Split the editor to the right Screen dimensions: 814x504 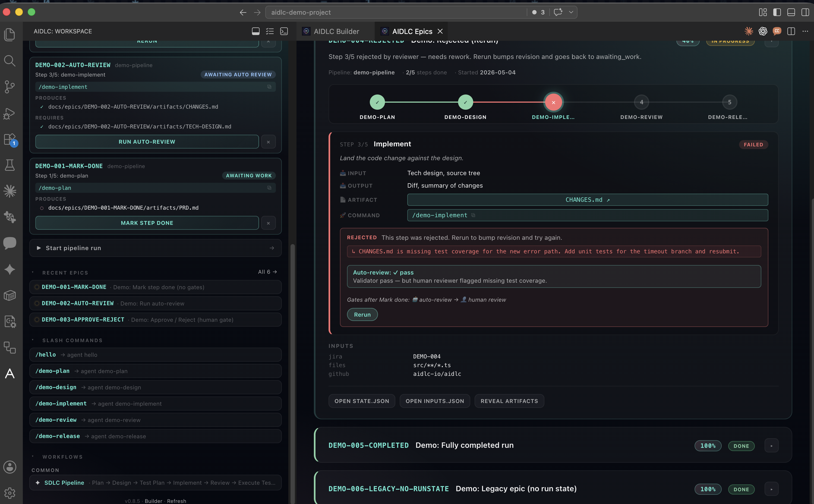pyautogui.click(x=791, y=31)
